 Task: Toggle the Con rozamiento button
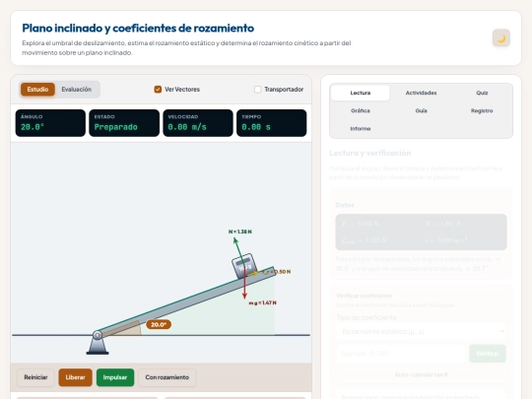pos(166,377)
